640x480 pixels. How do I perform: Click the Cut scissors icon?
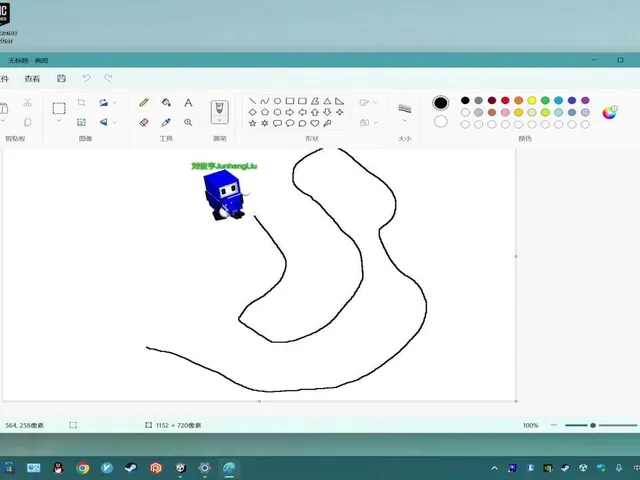pyautogui.click(x=27, y=102)
